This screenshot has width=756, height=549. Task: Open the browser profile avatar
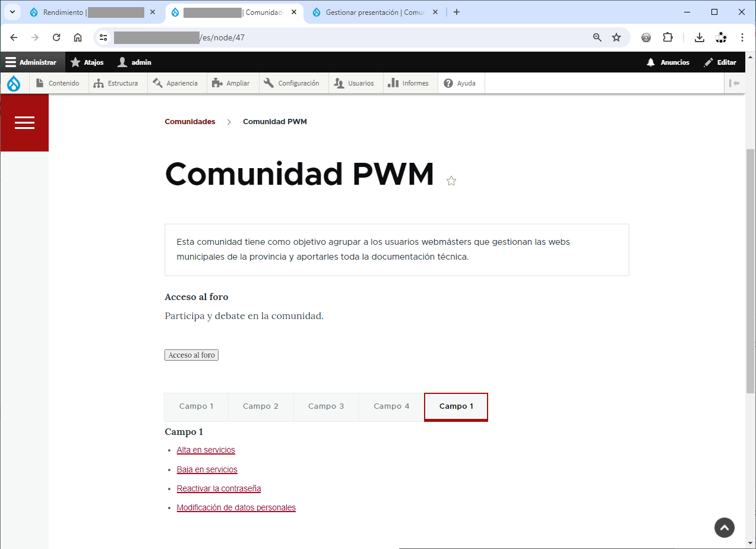[721, 37]
